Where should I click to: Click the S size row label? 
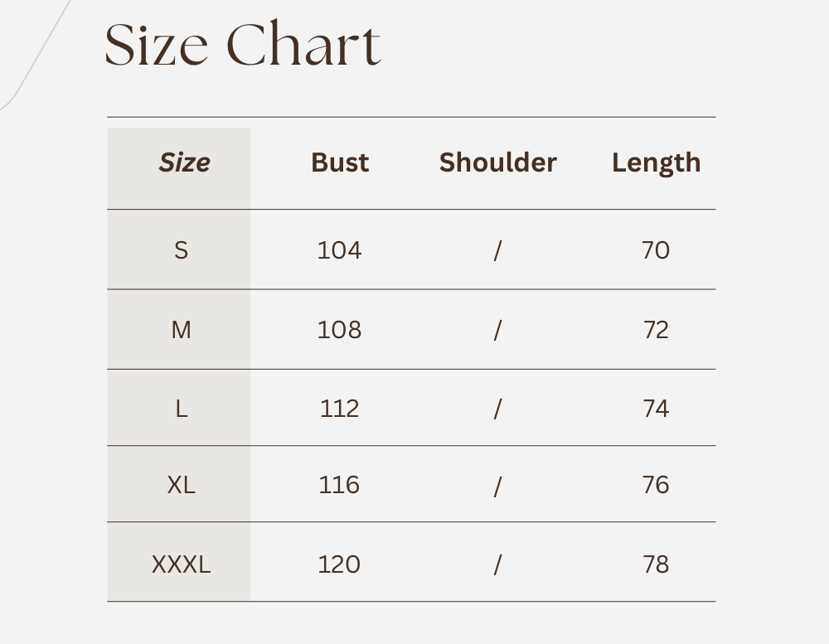coord(182,249)
